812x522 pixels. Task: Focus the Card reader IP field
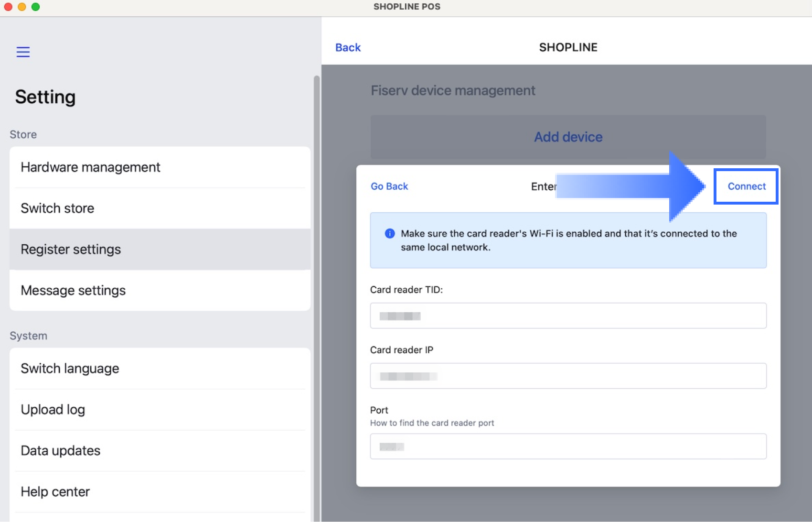coord(568,376)
